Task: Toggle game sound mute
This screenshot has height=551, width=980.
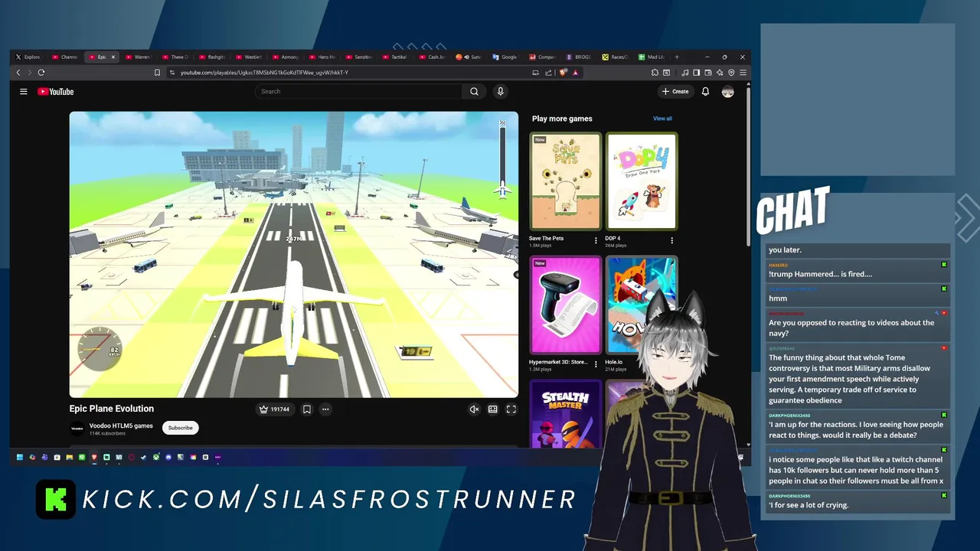Action: point(474,409)
